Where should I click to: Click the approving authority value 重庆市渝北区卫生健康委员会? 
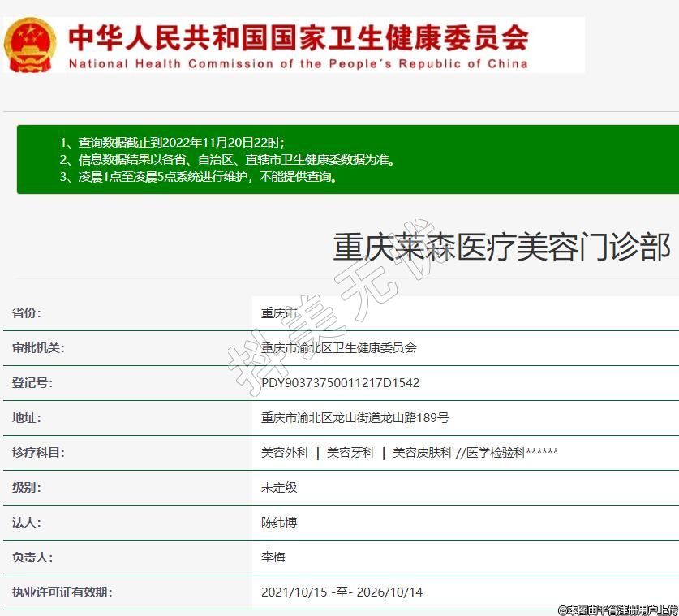tap(338, 348)
